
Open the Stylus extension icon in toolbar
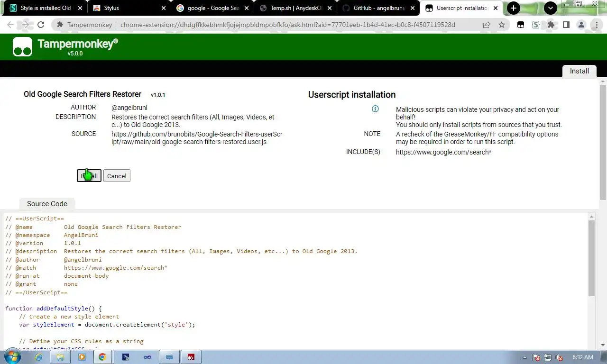click(536, 25)
